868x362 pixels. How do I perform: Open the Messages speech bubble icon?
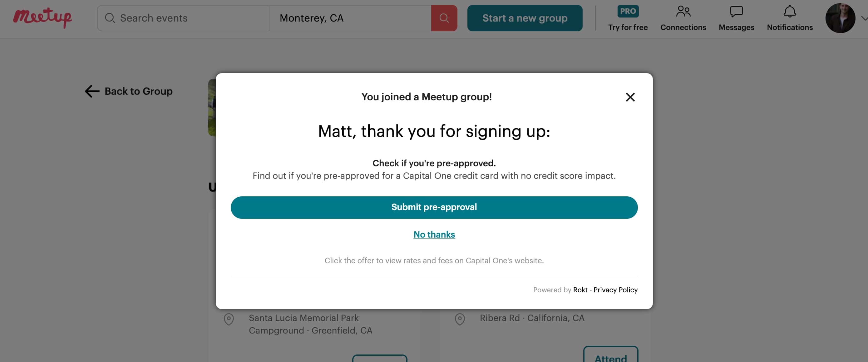coord(736,12)
